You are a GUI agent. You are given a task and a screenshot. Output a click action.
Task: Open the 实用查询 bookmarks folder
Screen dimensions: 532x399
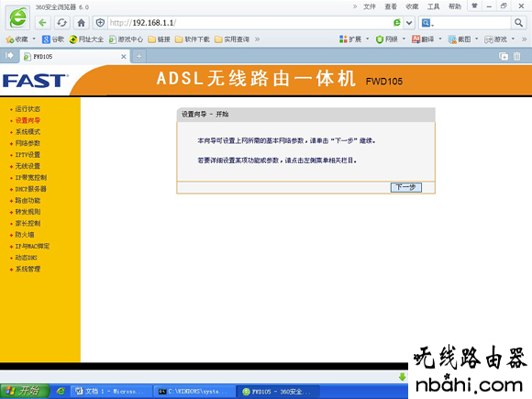click(232, 39)
